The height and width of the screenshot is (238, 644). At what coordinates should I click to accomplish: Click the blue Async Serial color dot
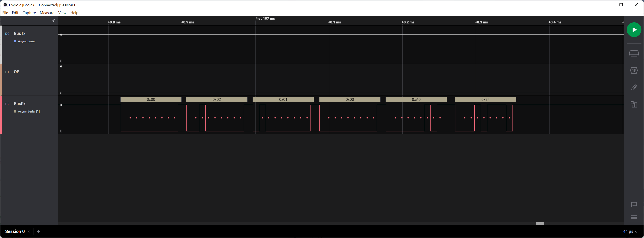[x=15, y=41]
